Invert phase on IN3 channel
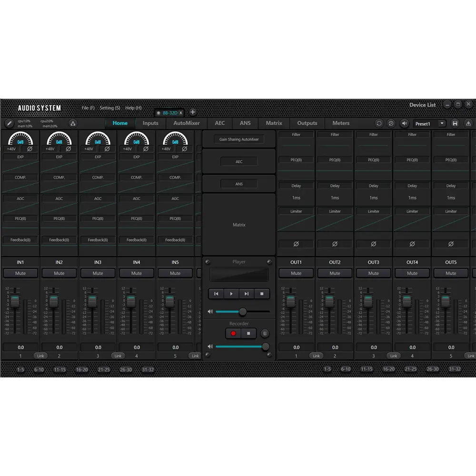This screenshot has width=476, height=476. (107, 149)
